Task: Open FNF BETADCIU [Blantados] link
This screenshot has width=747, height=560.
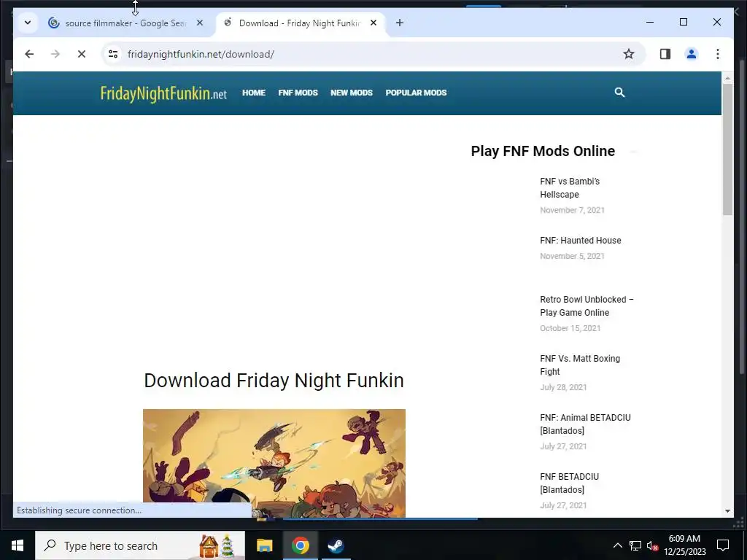Action: [569, 483]
